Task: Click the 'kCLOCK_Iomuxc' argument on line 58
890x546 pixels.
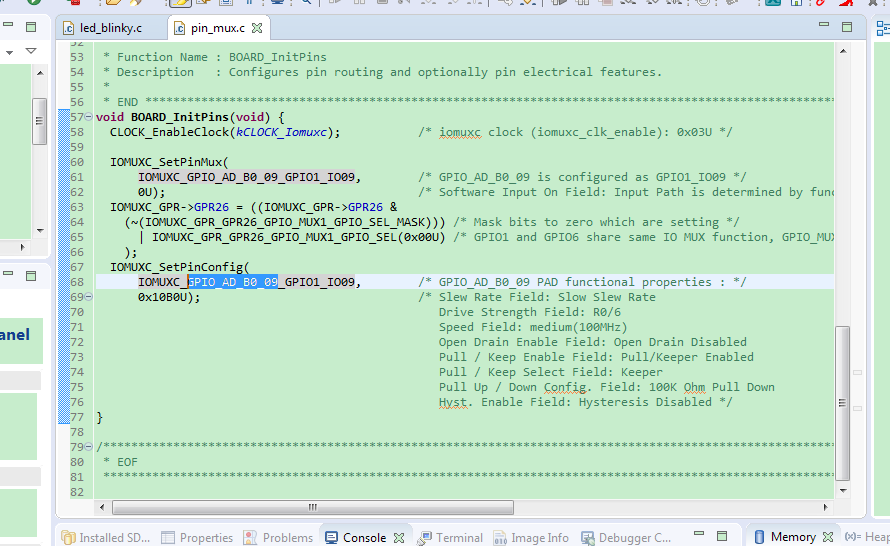Action: coord(282,132)
